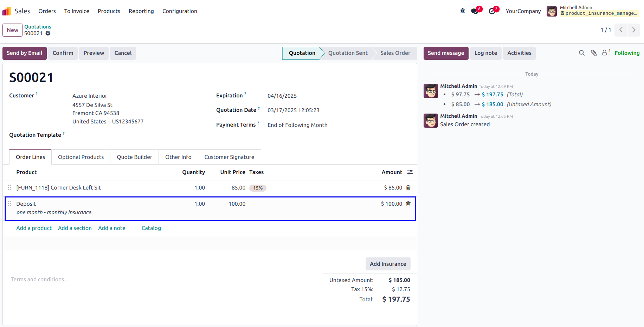
Task: Show followers list icon
Action: [x=605, y=53]
